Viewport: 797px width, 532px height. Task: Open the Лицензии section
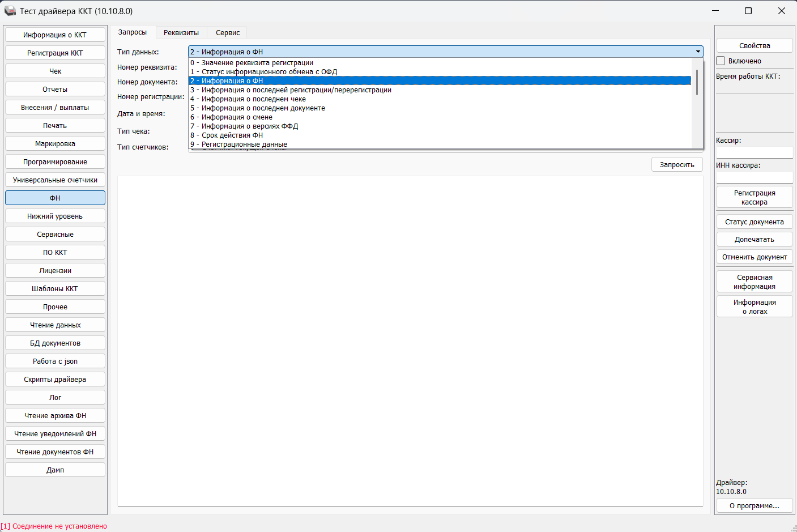[x=55, y=270]
